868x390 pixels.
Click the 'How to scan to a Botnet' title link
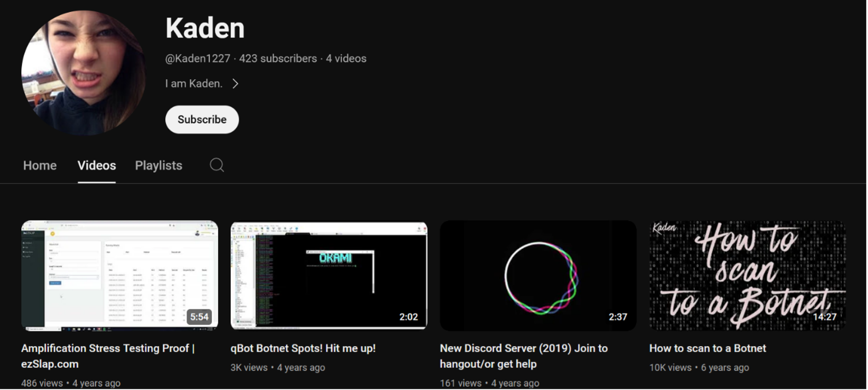pyautogui.click(x=707, y=348)
